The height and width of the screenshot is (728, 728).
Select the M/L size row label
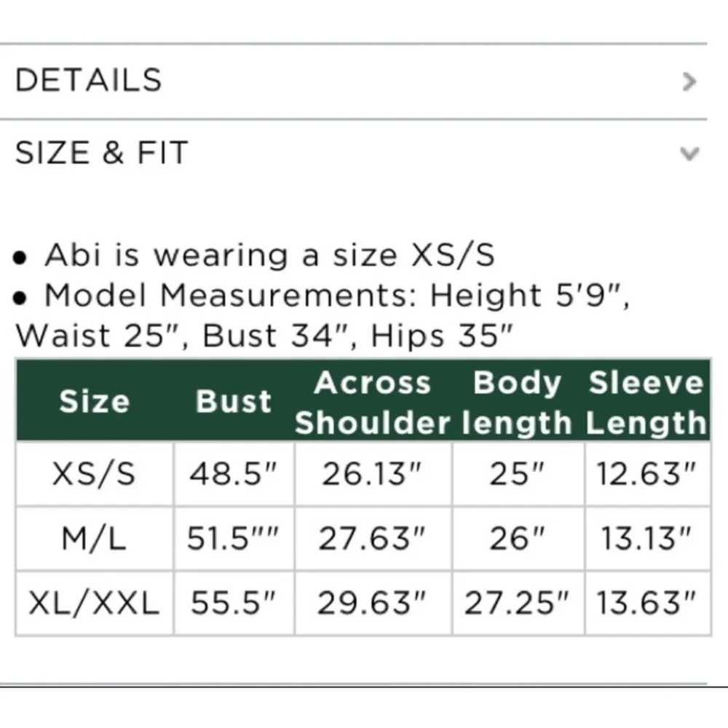(x=94, y=539)
